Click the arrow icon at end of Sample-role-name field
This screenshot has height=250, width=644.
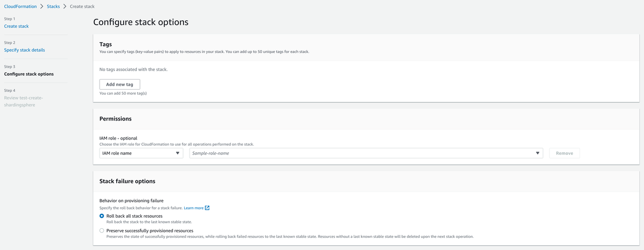(537, 153)
